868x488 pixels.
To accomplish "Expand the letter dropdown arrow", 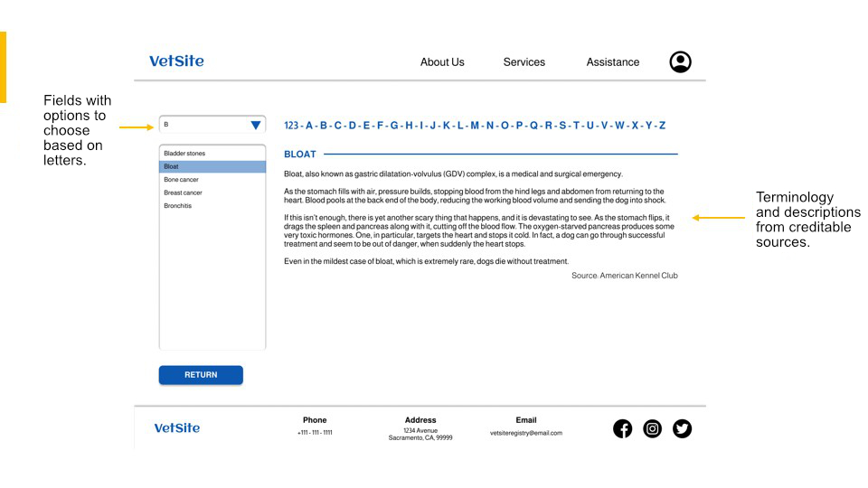I will (x=255, y=125).
